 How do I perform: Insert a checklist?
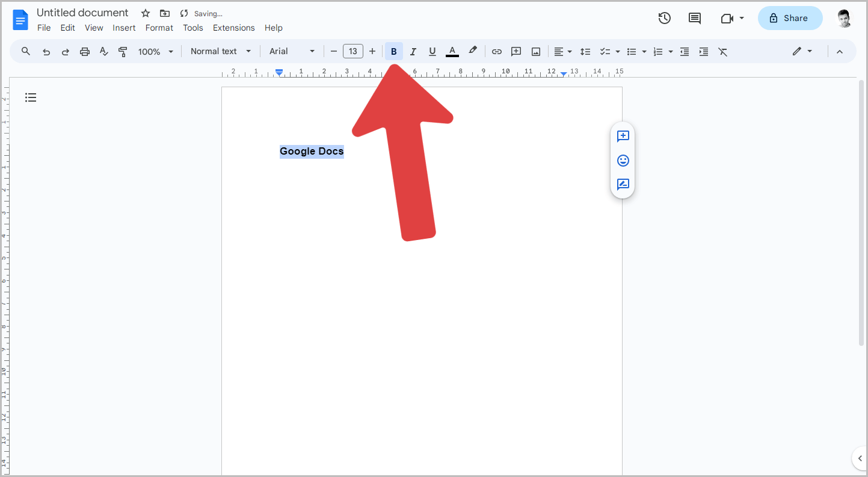coord(605,52)
